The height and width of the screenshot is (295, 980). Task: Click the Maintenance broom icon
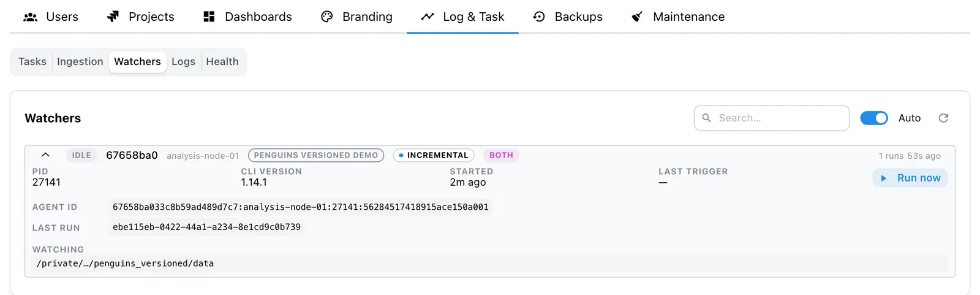coord(637,17)
